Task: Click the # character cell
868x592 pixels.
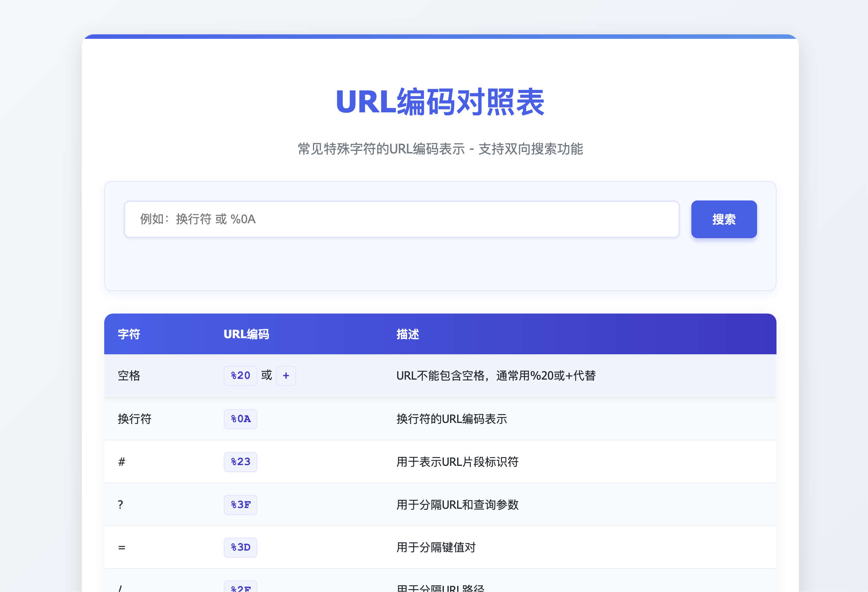Action: pos(122,462)
